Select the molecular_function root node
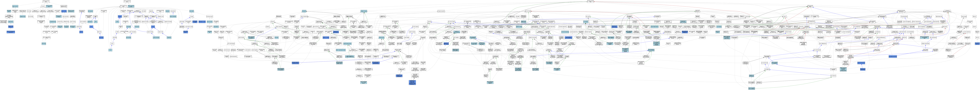 [x=46, y=2]
